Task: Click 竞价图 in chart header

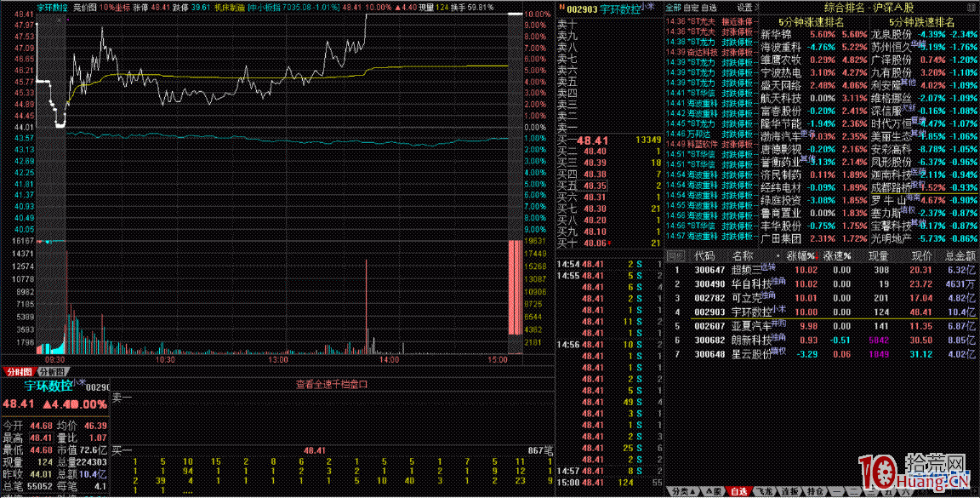Action: coord(84,8)
